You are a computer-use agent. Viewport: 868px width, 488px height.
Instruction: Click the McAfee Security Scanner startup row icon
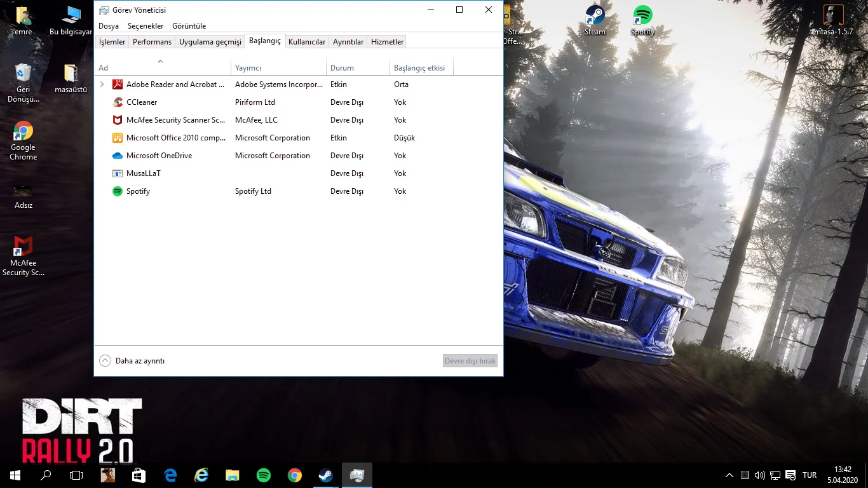(117, 120)
